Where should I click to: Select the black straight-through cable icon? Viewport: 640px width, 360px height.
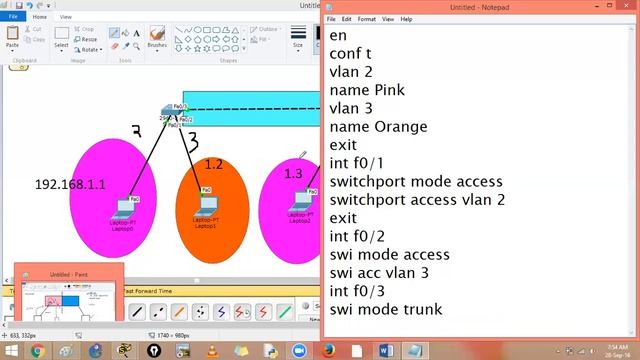tap(137, 312)
